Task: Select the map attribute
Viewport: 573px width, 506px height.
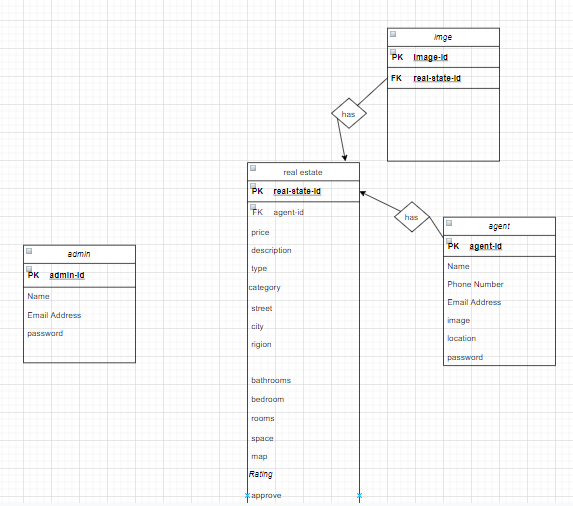Action: point(259,457)
